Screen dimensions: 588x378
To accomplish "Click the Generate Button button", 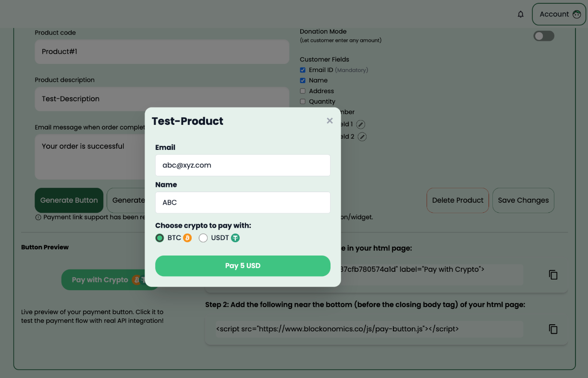I will click(x=69, y=200).
